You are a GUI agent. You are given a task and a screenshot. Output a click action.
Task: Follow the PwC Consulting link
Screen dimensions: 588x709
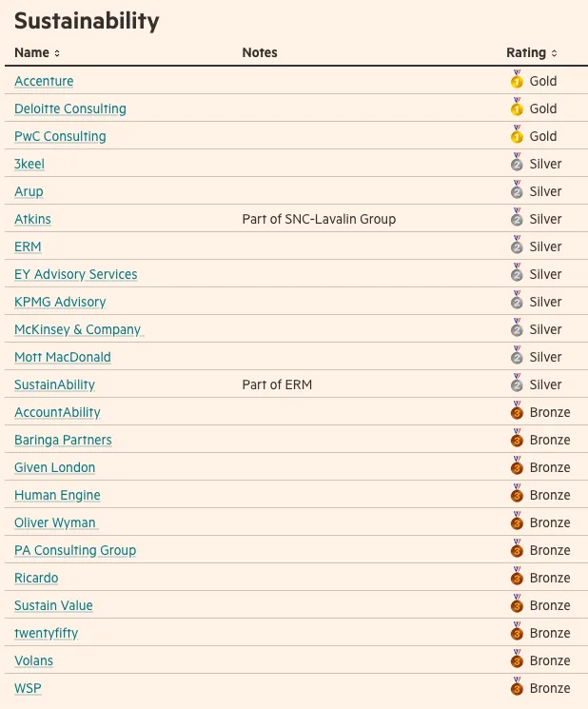pyautogui.click(x=60, y=136)
